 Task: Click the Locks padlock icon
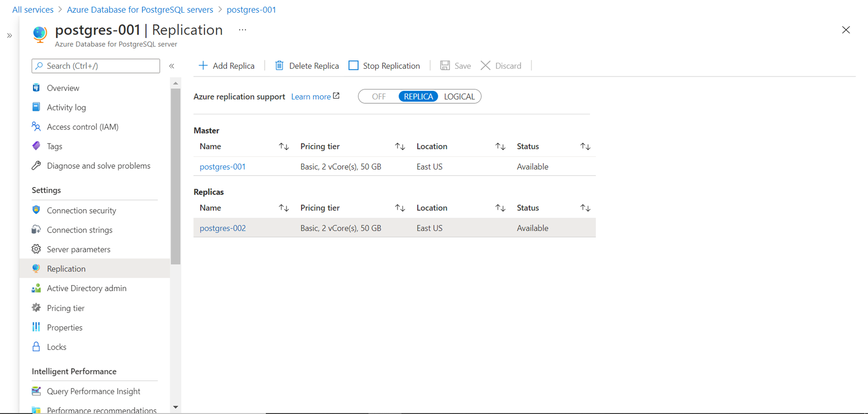coord(36,347)
